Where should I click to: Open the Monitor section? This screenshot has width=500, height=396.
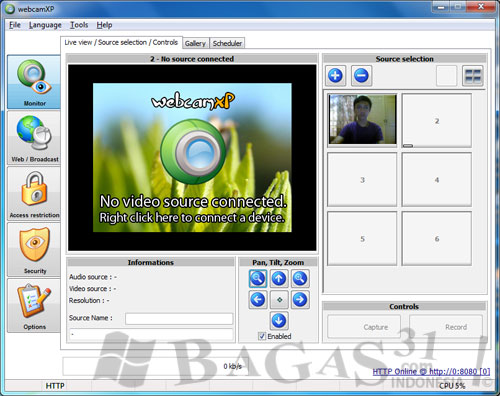coord(34,82)
